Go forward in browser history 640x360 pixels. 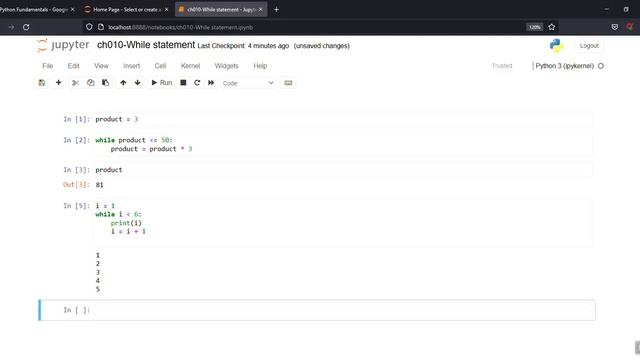point(11,27)
